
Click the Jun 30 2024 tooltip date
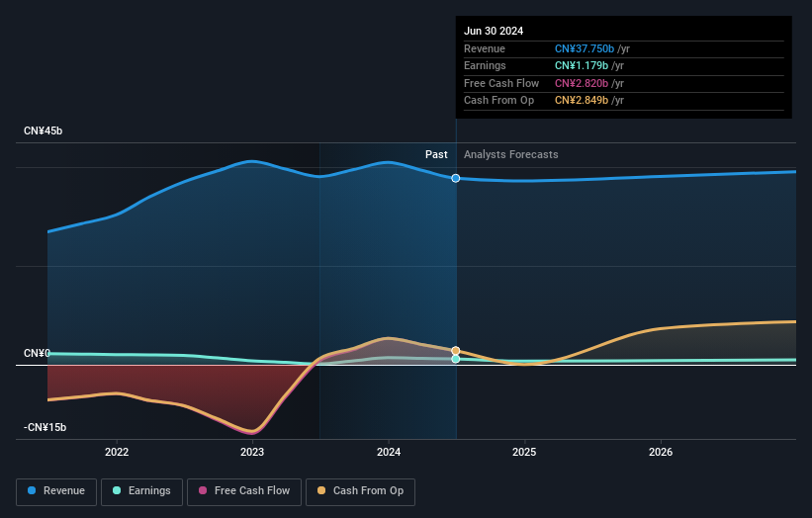click(494, 31)
